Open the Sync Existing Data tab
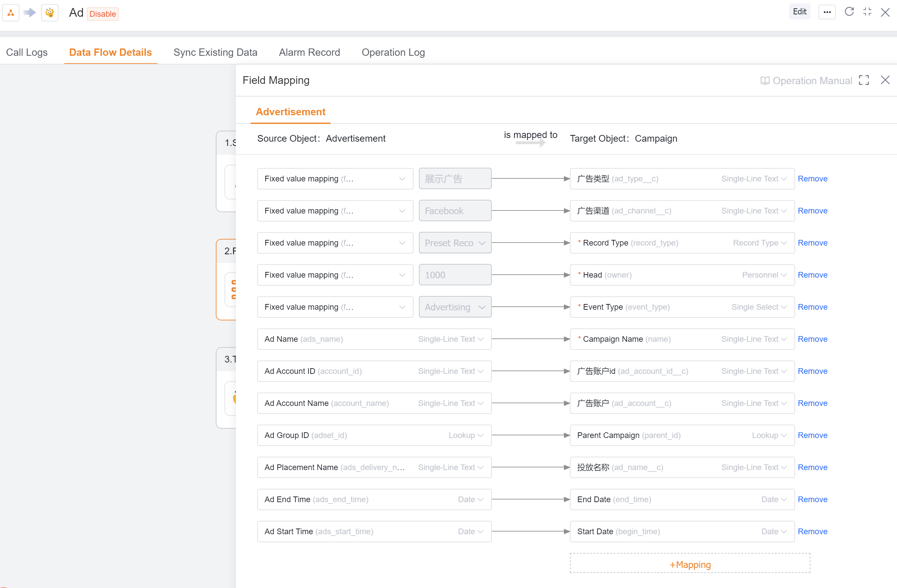 [x=215, y=52]
